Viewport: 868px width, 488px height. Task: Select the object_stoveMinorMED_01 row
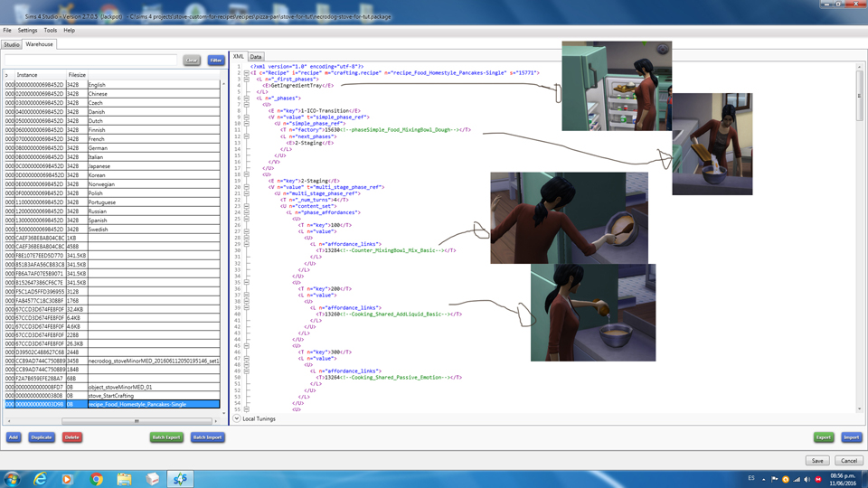pyautogui.click(x=112, y=388)
